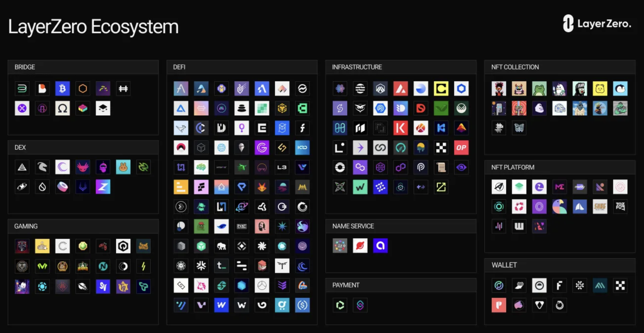Click the 'WALLET' section heading
Viewport: 644px width, 333px height.
(504, 265)
